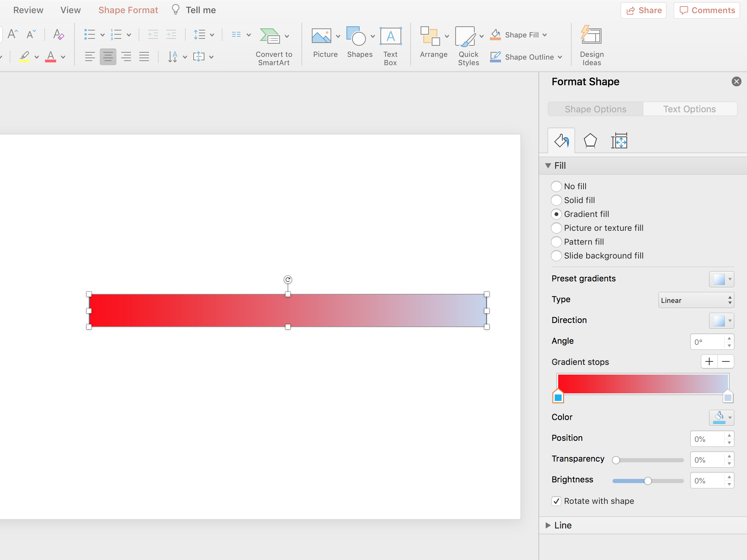Click the Increase Font Size icon
This screenshot has height=560, width=747.
[13, 34]
